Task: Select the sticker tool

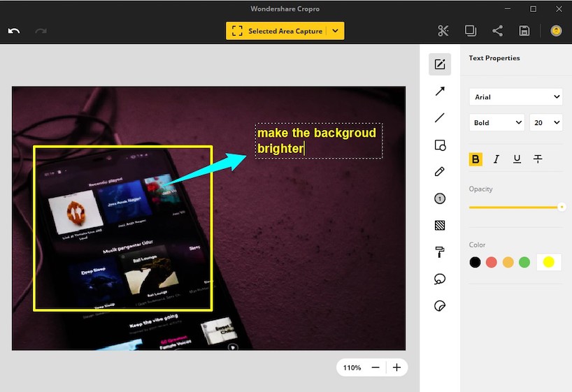Action: [x=440, y=306]
